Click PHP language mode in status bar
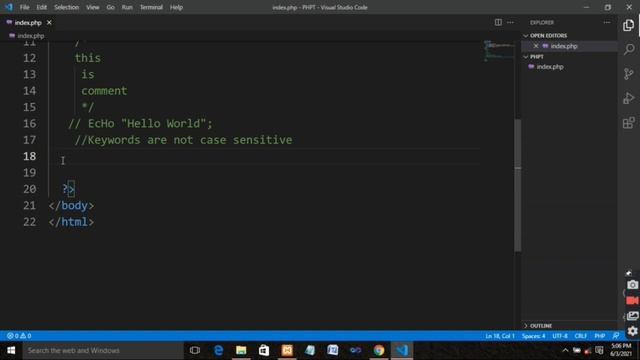Viewport: 640px width, 360px height. click(599, 336)
